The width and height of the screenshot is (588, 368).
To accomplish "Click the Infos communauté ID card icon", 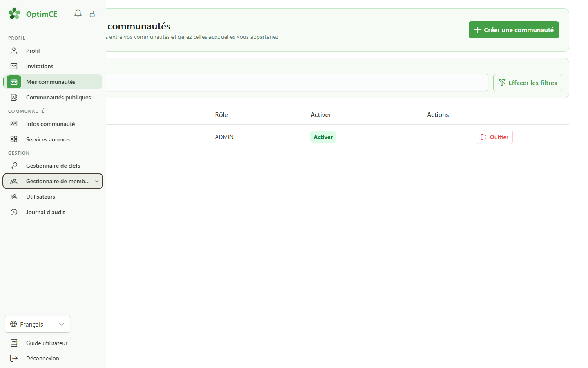I will point(14,124).
